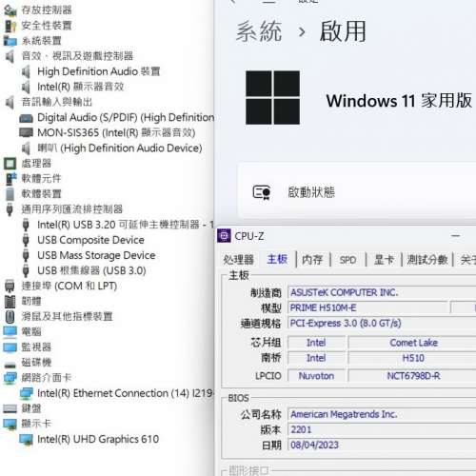Click the Intel(R) UHD Graphics 610 icon
This screenshot has height=476, width=476.
click(x=26, y=440)
